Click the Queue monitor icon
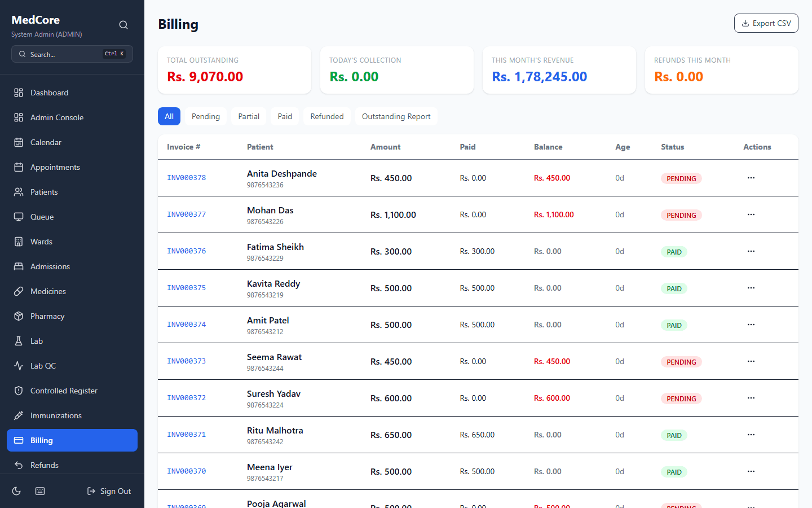Screen dimensions: 812x508 pyautogui.click(x=18, y=216)
